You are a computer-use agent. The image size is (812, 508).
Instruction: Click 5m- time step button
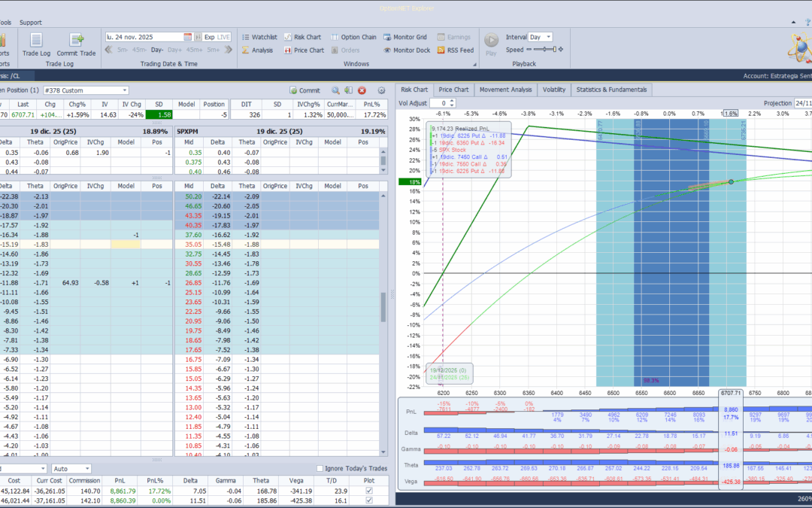click(123, 50)
